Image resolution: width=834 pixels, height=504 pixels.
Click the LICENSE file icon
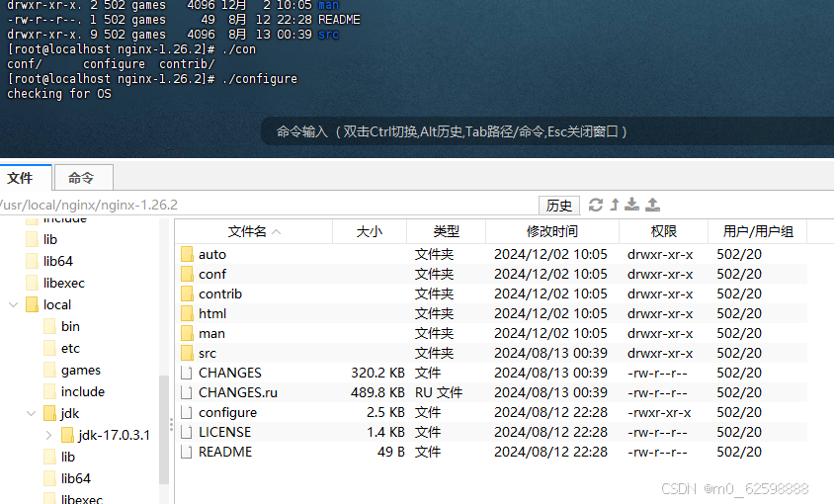pos(186,432)
